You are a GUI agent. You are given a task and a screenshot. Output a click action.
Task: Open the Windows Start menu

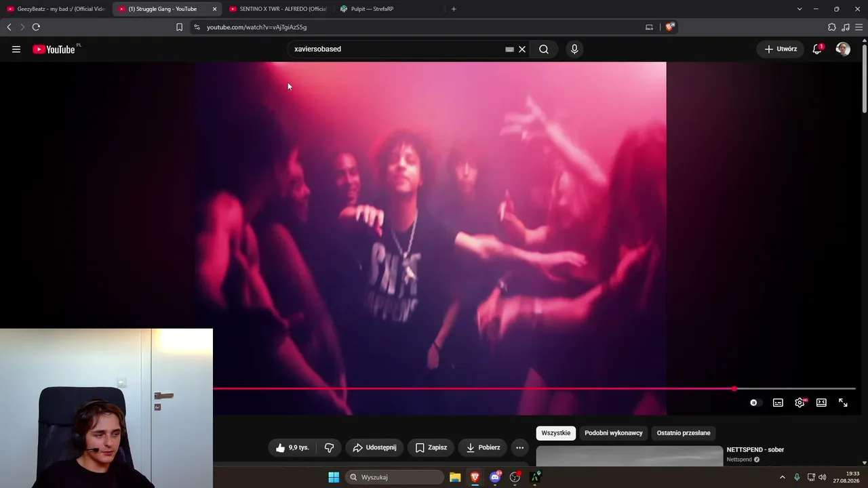click(x=334, y=477)
